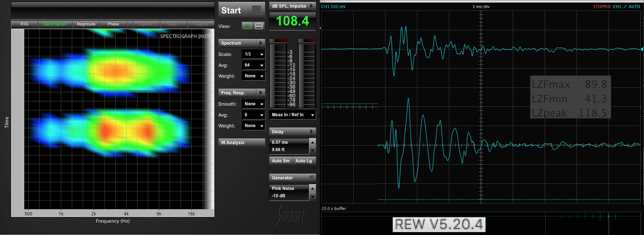Screen dimensions: 644x235
Task: Click the dimmed Load button
Action: click(173, 24)
